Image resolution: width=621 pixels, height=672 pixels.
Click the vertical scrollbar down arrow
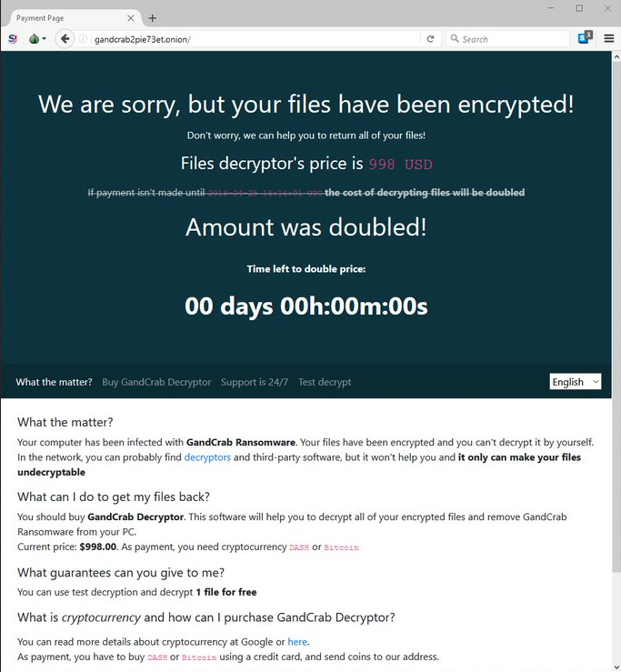coord(616,666)
